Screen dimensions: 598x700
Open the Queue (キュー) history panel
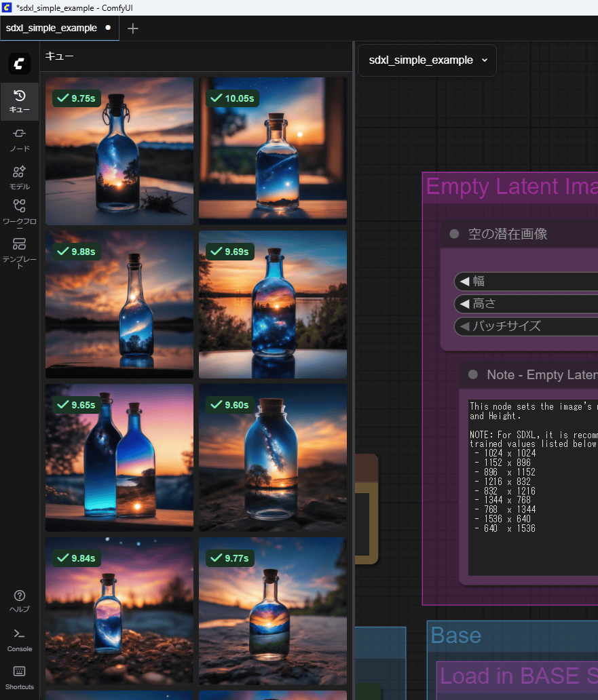pos(19,101)
